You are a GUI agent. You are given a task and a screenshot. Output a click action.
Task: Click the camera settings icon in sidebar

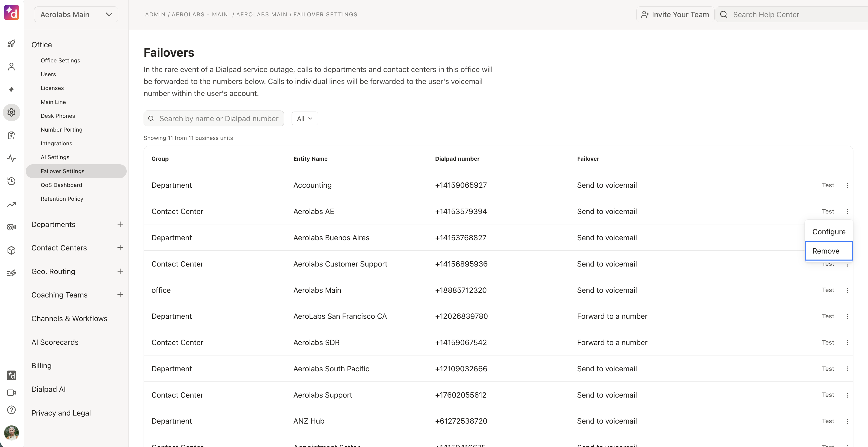[x=11, y=227]
